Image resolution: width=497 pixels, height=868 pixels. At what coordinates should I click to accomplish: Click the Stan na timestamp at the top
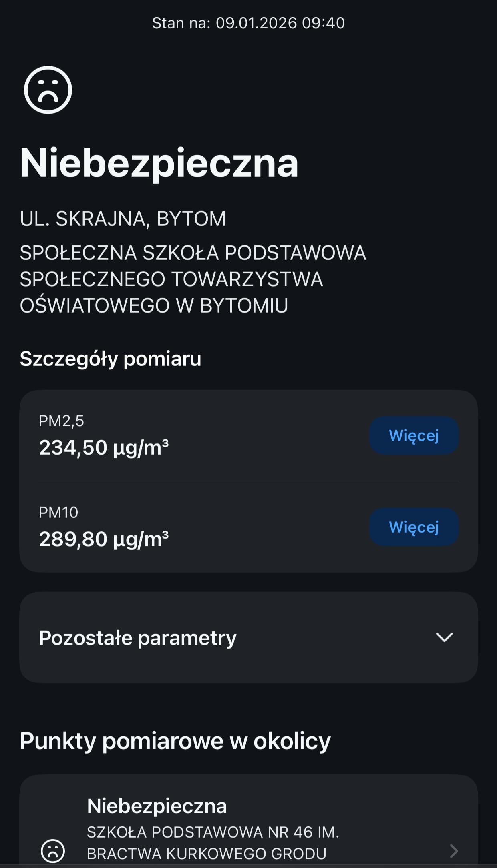pyautogui.click(x=248, y=23)
